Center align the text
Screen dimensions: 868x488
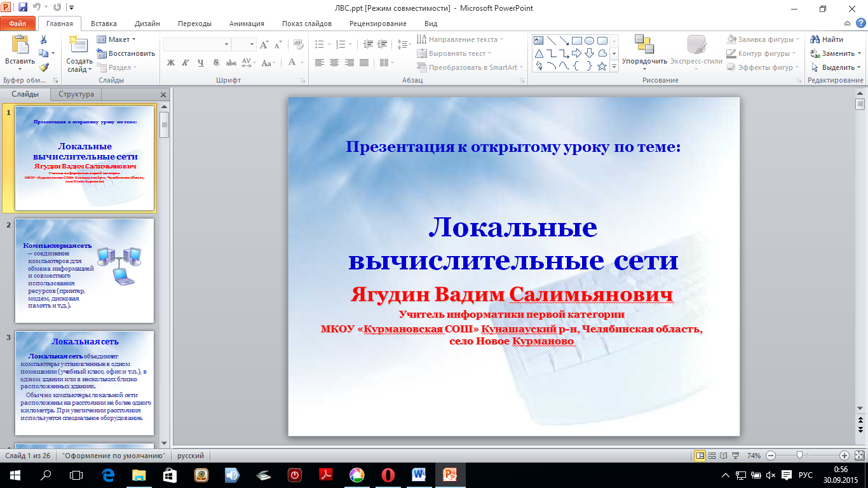tap(334, 63)
